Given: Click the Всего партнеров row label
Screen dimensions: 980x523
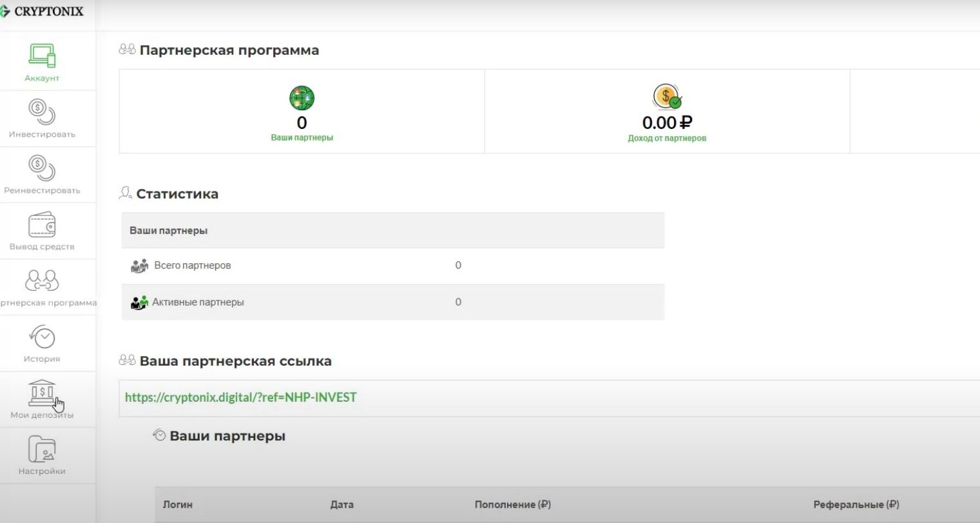Looking at the screenshot, I should [x=193, y=265].
